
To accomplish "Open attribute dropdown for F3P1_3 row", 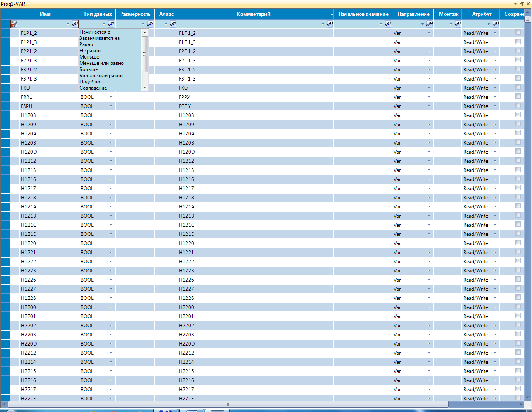I will tap(495, 79).
